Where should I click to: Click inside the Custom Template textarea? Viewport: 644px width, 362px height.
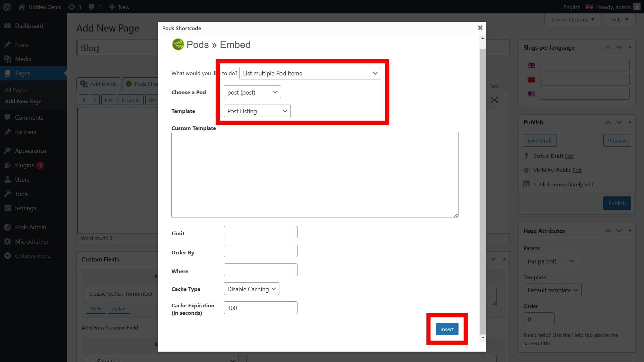coord(315,175)
